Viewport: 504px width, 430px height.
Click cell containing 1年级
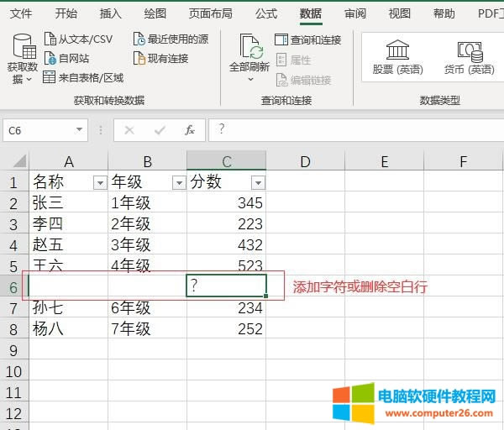click(147, 202)
